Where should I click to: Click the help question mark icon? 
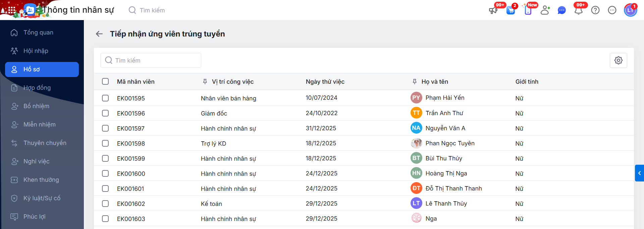(x=595, y=10)
